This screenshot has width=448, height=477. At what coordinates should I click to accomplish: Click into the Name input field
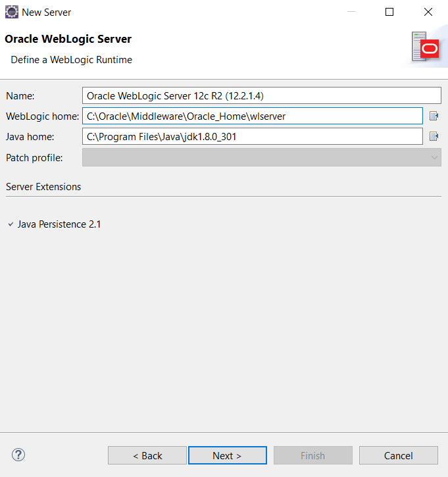pos(262,95)
